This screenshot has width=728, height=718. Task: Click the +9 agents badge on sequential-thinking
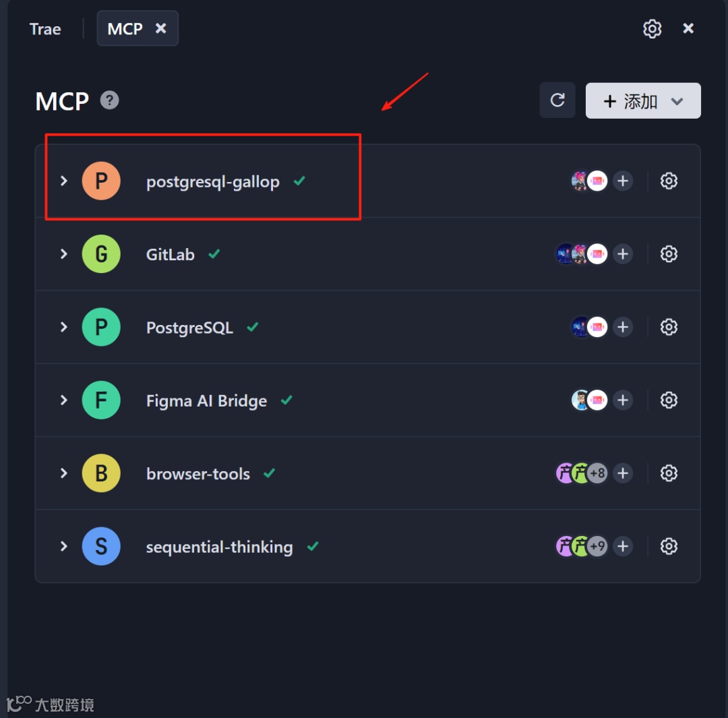tap(597, 546)
